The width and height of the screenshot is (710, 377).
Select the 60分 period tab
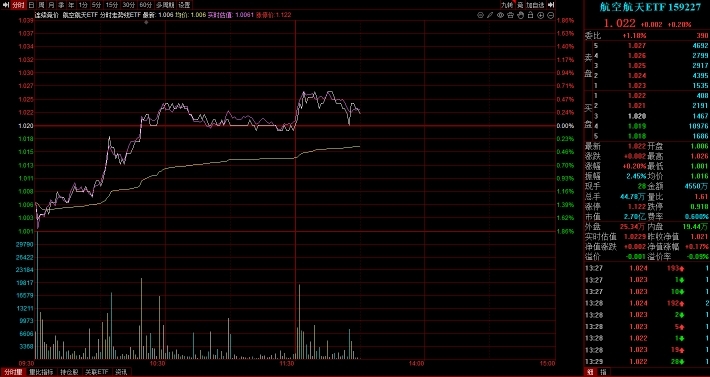click(145, 5)
